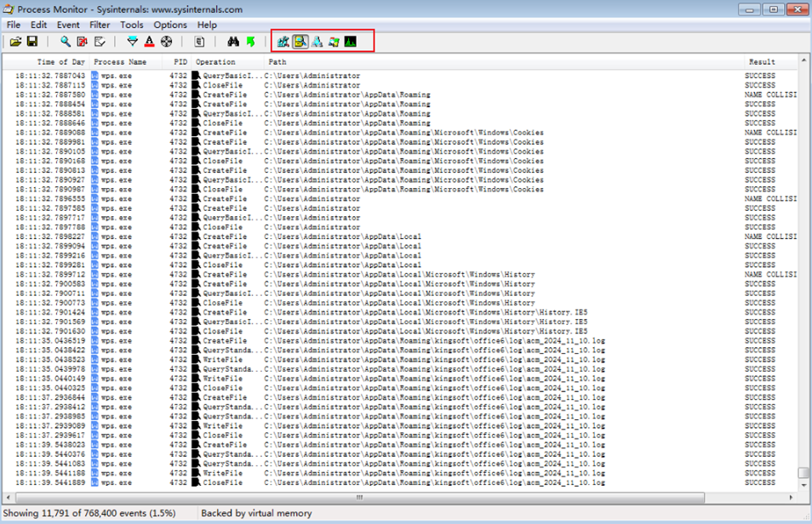812x524 pixels.
Task: Click the vertical scrollbar thumb
Action: pyautogui.click(x=803, y=473)
